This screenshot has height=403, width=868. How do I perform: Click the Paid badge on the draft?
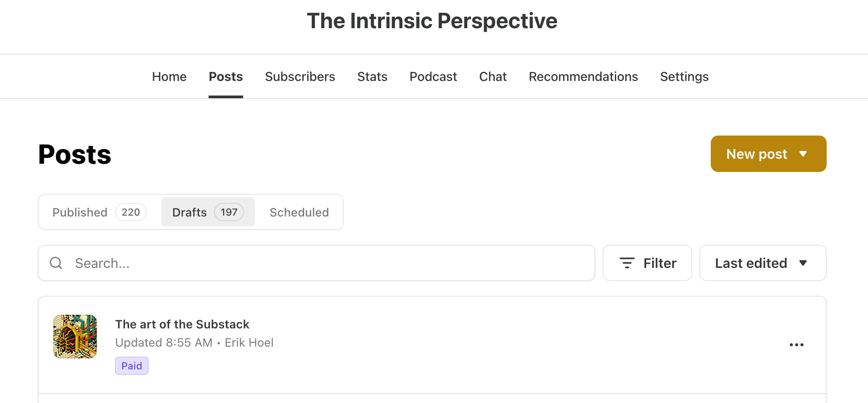click(132, 366)
